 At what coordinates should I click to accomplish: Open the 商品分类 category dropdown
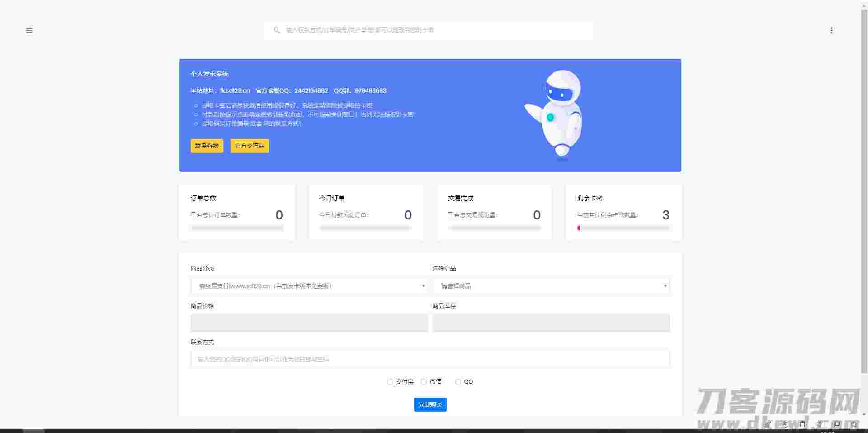(309, 286)
